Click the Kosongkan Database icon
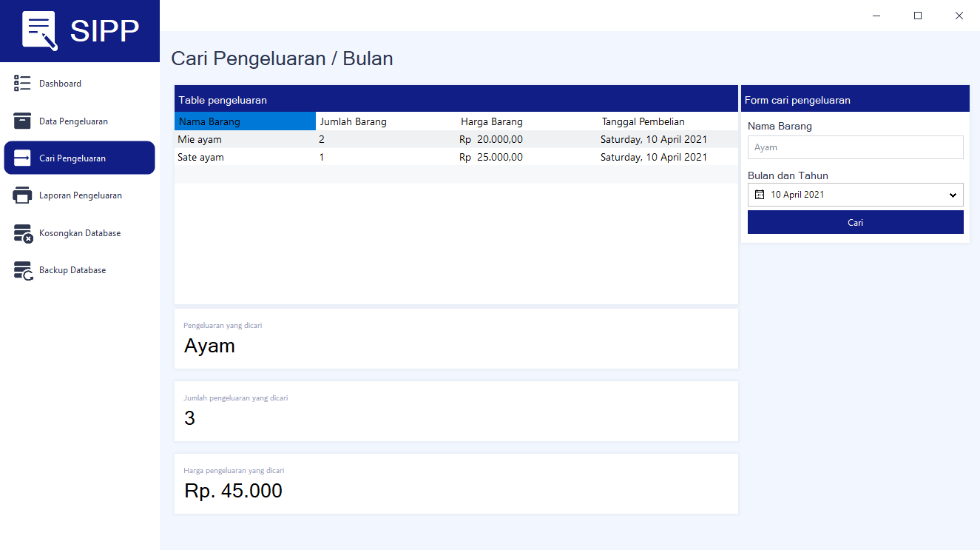 23,233
